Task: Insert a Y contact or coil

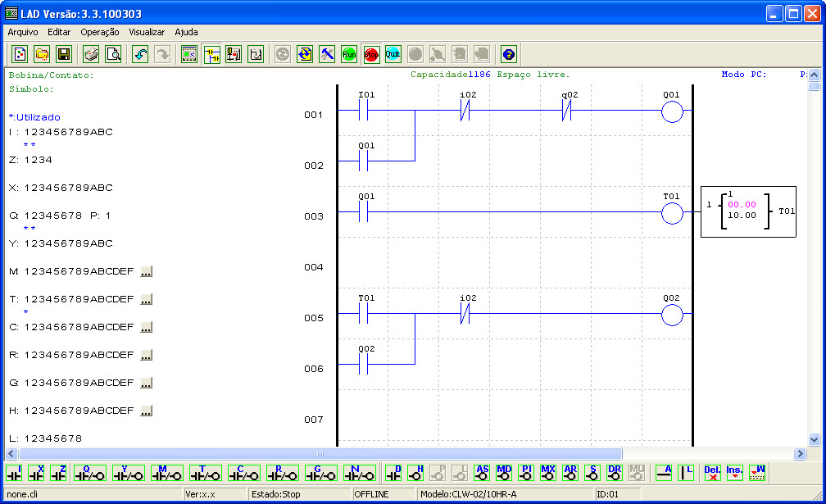Action: pyautogui.click(x=129, y=473)
